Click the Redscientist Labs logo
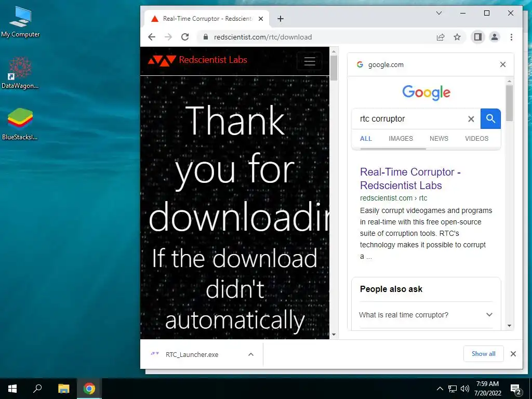Viewport: 532px width, 399px height. pyautogui.click(x=197, y=60)
